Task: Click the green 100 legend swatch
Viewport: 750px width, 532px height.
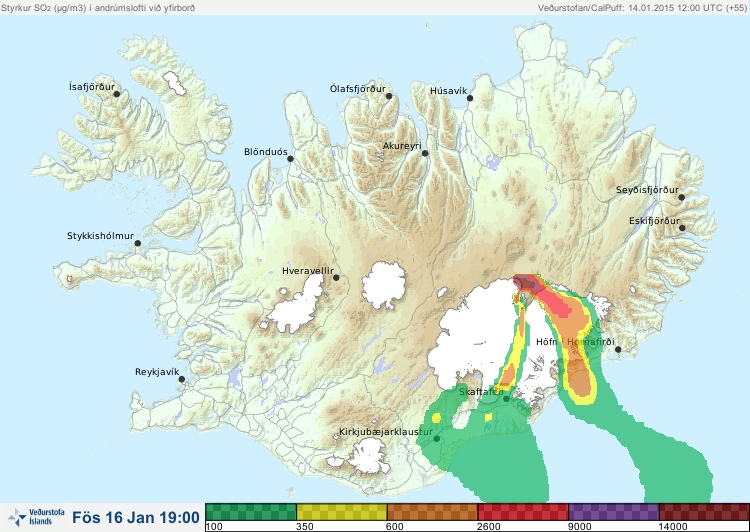Action: pos(251,512)
